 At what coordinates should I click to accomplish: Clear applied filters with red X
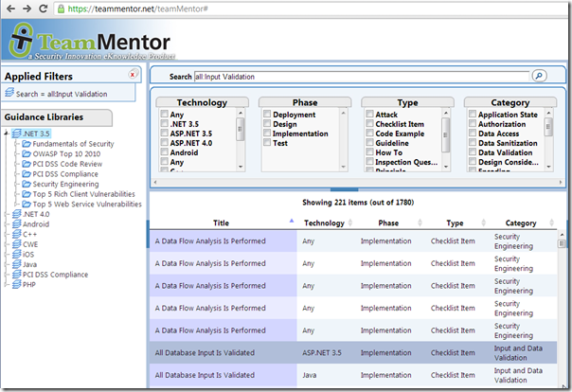click(133, 75)
